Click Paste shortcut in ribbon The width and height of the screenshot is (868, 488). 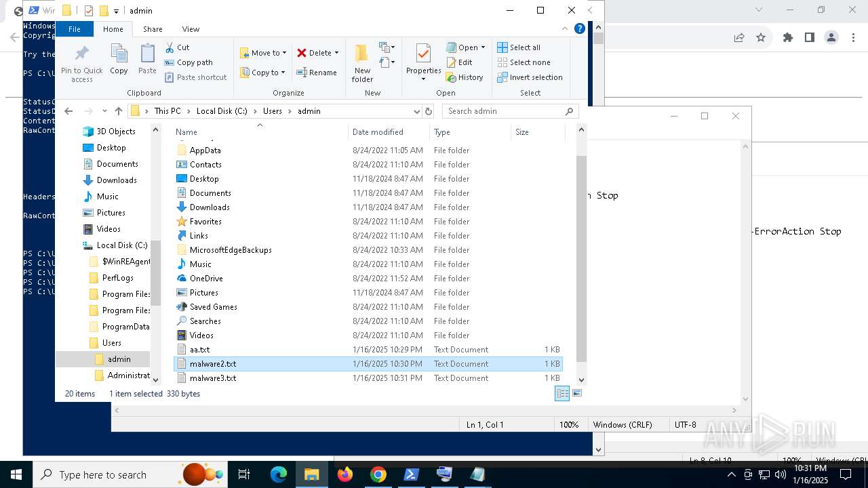pyautogui.click(x=196, y=77)
